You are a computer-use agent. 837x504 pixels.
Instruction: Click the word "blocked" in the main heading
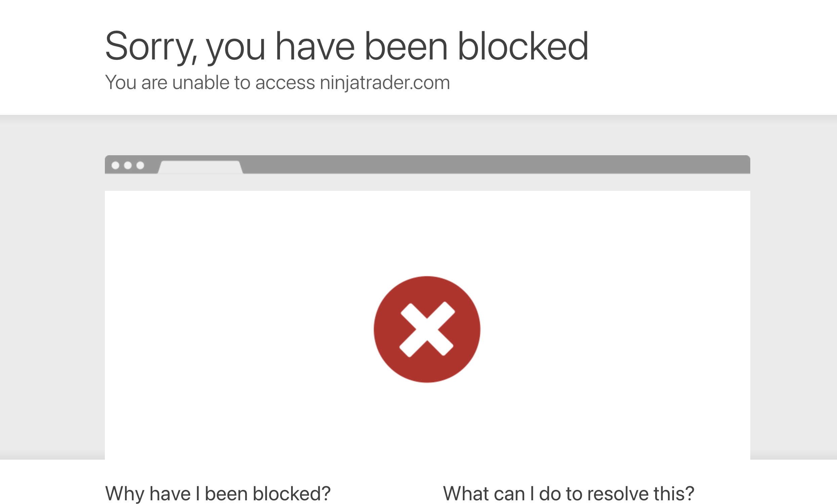click(523, 46)
